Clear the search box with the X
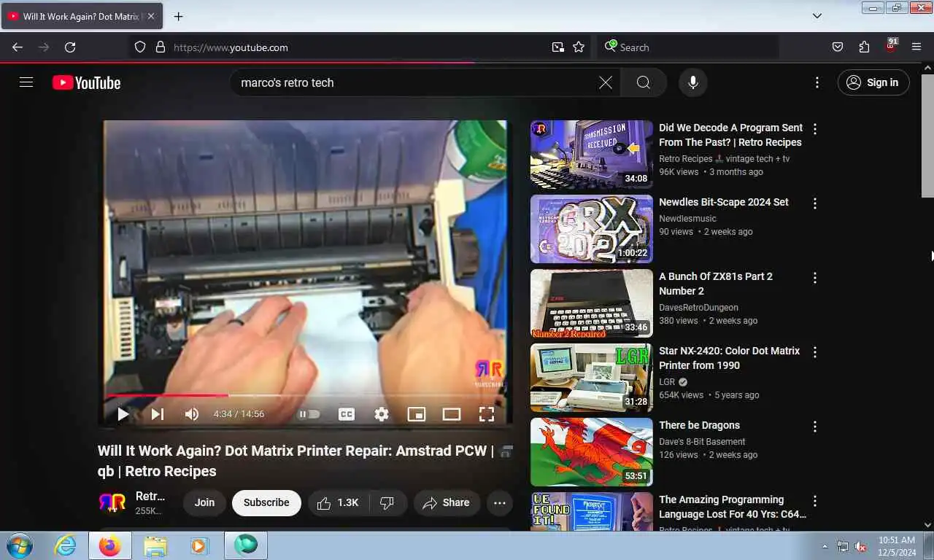Screen dimensions: 934x560 click(606, 82)
